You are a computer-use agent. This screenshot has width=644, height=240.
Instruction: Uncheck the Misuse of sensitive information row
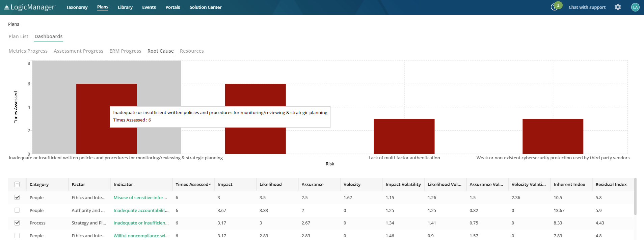(17, 197)
